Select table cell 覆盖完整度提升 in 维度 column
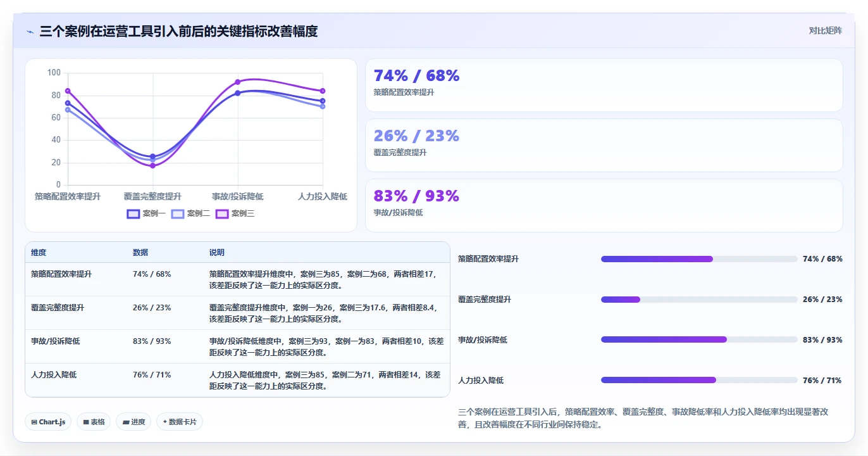 click(x=58, y=307)
